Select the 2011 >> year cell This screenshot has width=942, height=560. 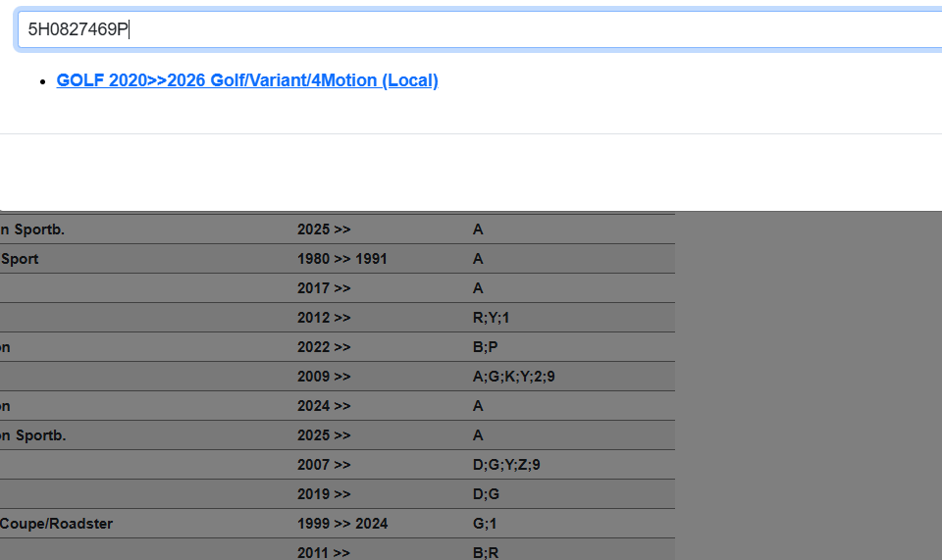(x=324, y=552)
